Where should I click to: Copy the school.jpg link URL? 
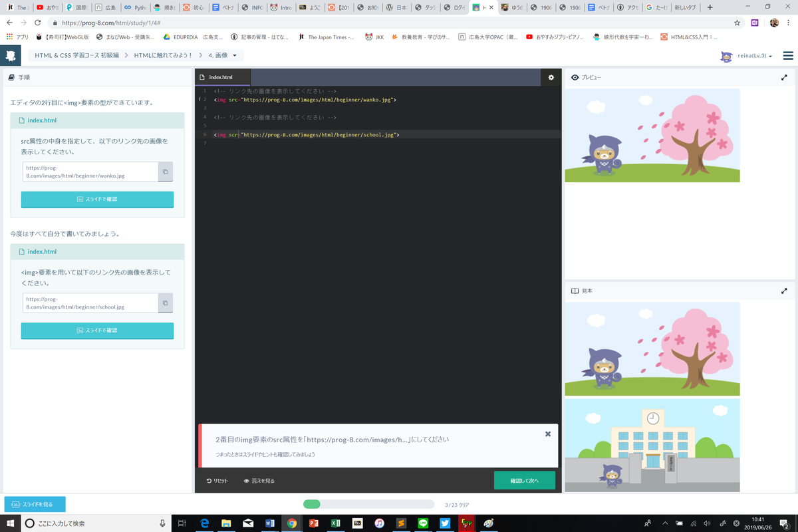point(166,303)
